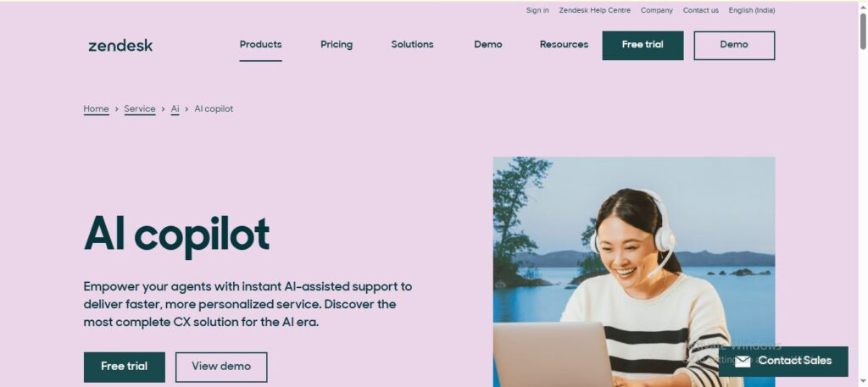
Task: Click the Zendesk logo
Action: tap(120, 46)
